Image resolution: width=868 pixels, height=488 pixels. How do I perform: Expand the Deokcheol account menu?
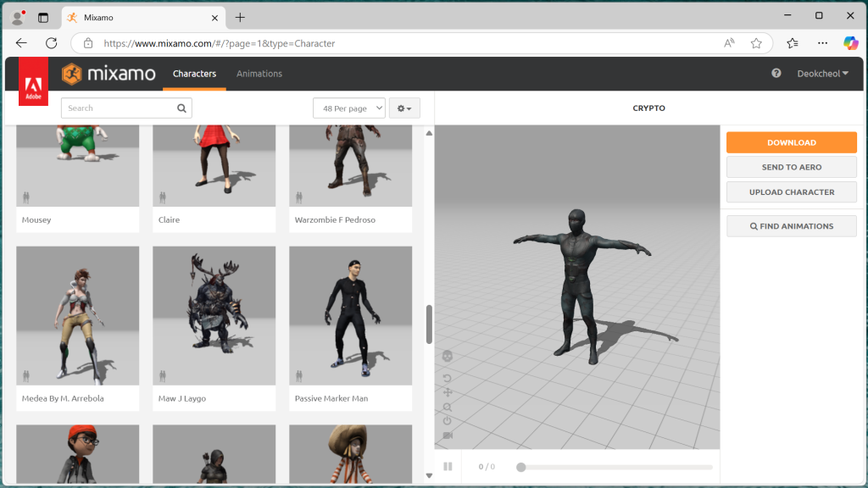pyautogui.click(x=822, y=74)
